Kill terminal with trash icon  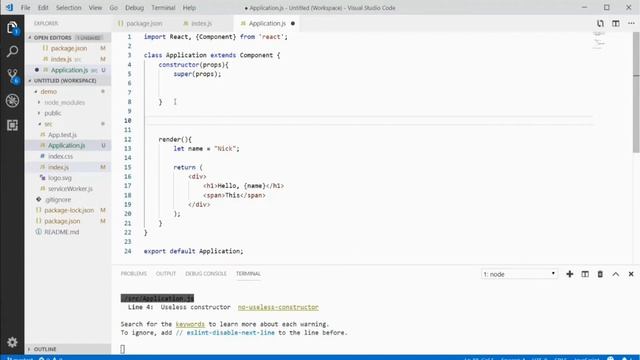coord(600,274)
